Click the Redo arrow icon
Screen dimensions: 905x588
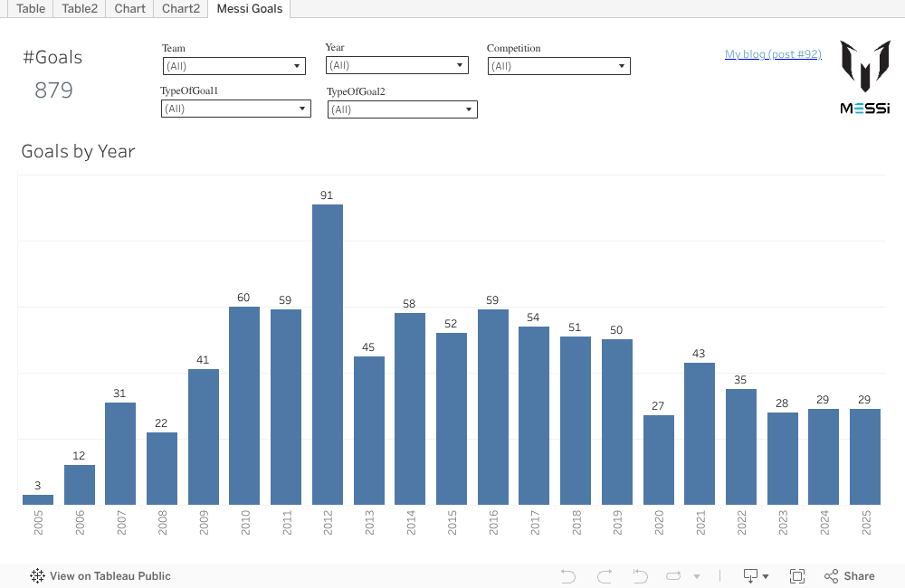pyautogui.click(x=605, y=576)
